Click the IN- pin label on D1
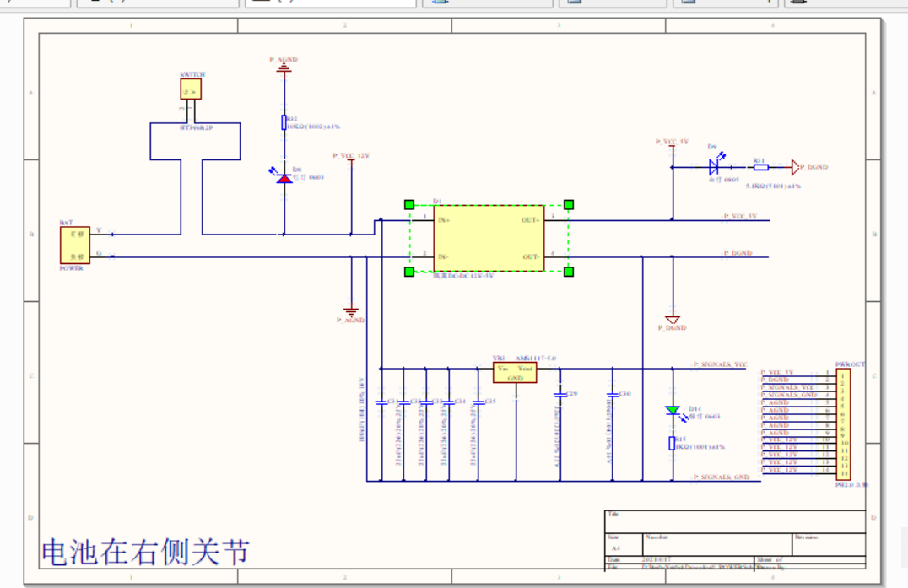Screen dimensions: 908x588 coord(443,257)
